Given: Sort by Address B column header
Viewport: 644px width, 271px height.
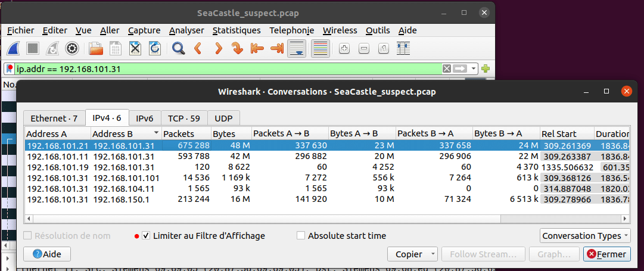Looking at the screenshot, I should [x=126, y=134].
